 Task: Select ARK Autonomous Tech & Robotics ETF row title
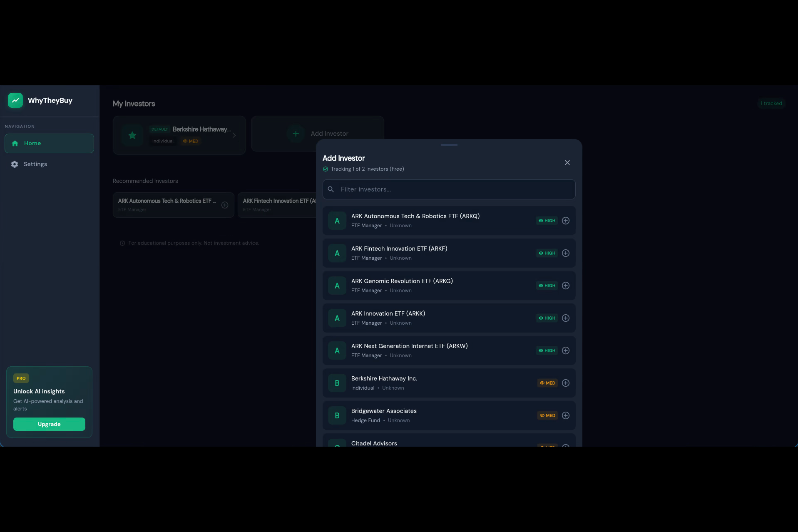coord(415,216)
